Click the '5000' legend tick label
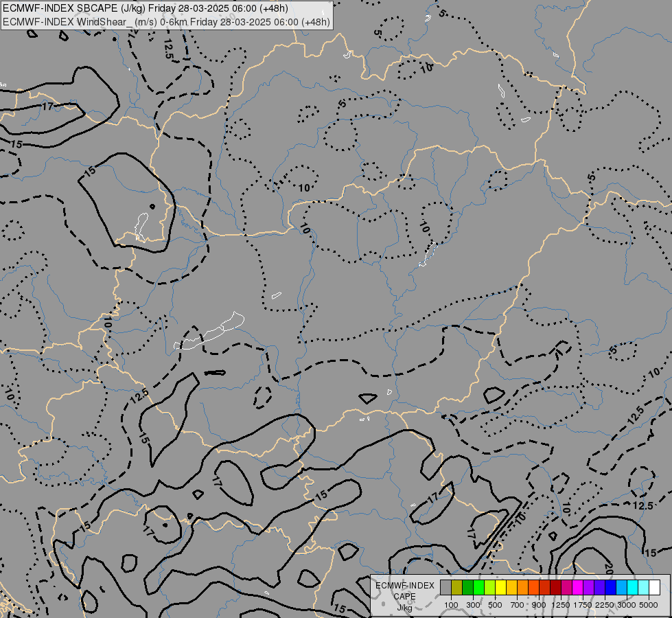672x618 pixels. (x=649, y=605)
